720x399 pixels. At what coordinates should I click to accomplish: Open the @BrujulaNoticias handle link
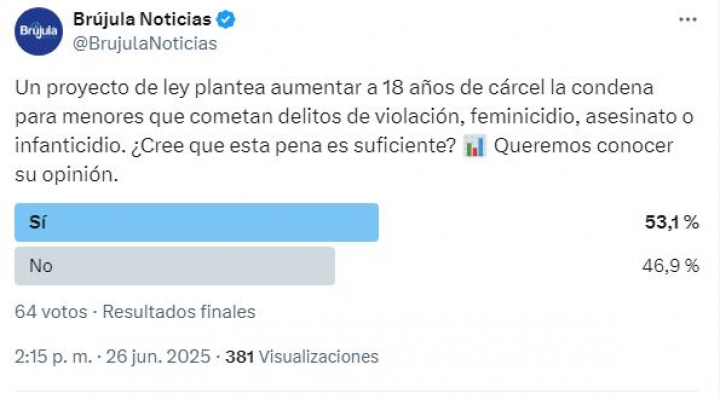click(x=145, y=44)
